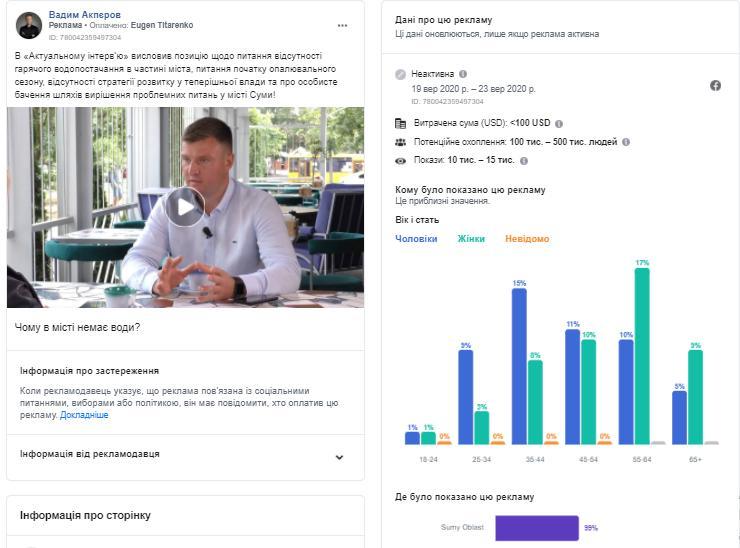Click the women's 55-64 age bar
Image resolution: width=740 pixels, height=548 pixels.
point(641,356)
